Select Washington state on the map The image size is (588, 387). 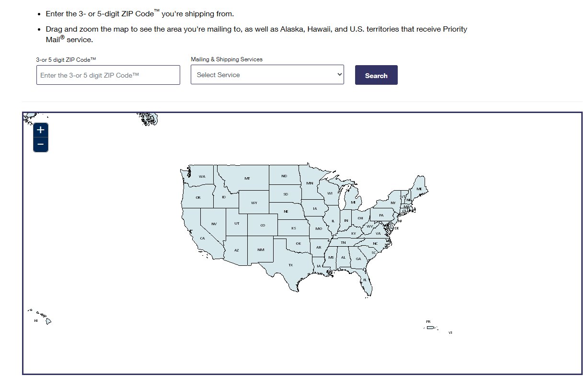tap(203, 176)
